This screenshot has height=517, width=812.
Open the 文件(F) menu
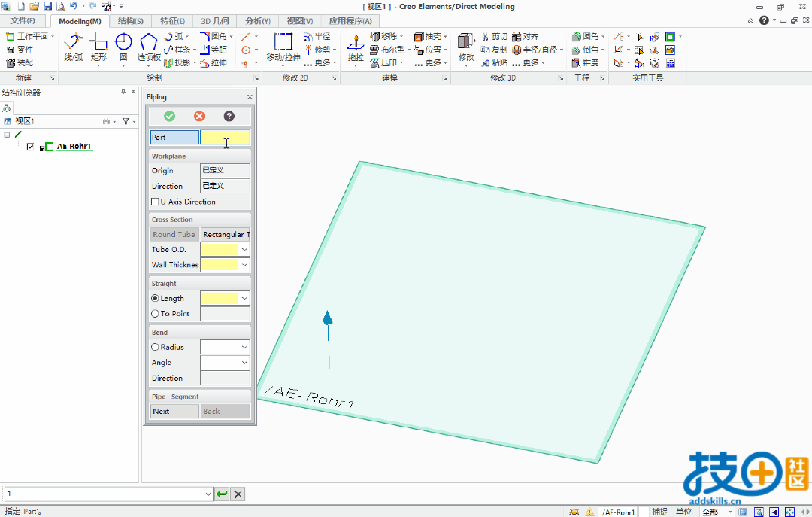[x=23, y=21]
